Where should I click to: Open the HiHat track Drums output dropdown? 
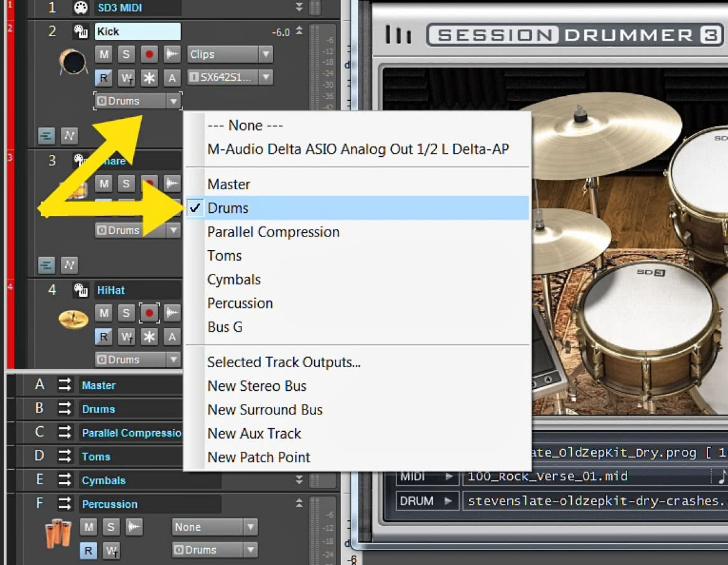(x=138, y=359)
